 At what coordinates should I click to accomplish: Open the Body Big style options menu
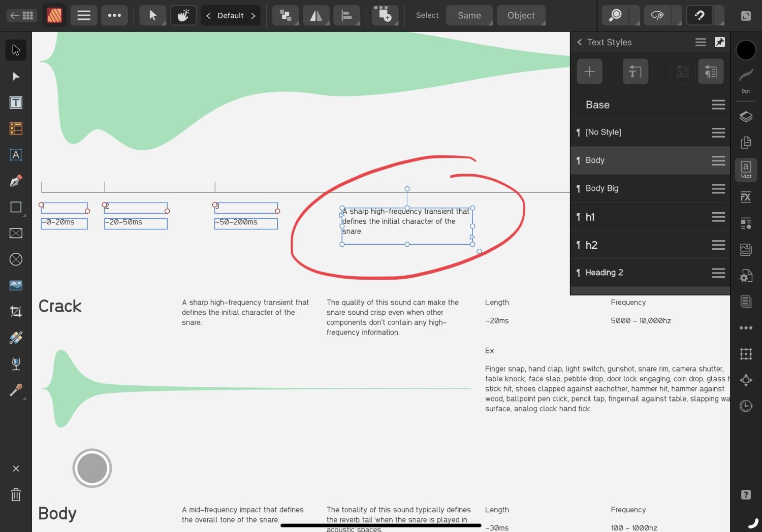click(x=718, y=188)
